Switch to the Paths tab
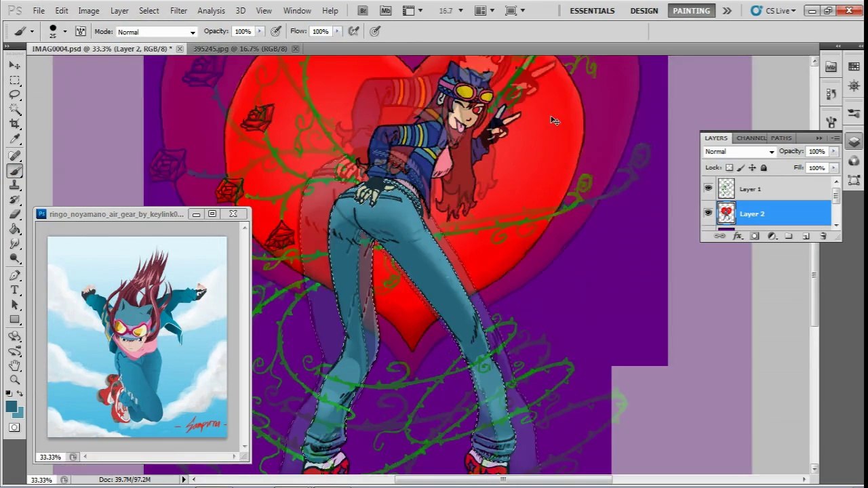Screen dimensions: 868x488 (x=781, y=138)
